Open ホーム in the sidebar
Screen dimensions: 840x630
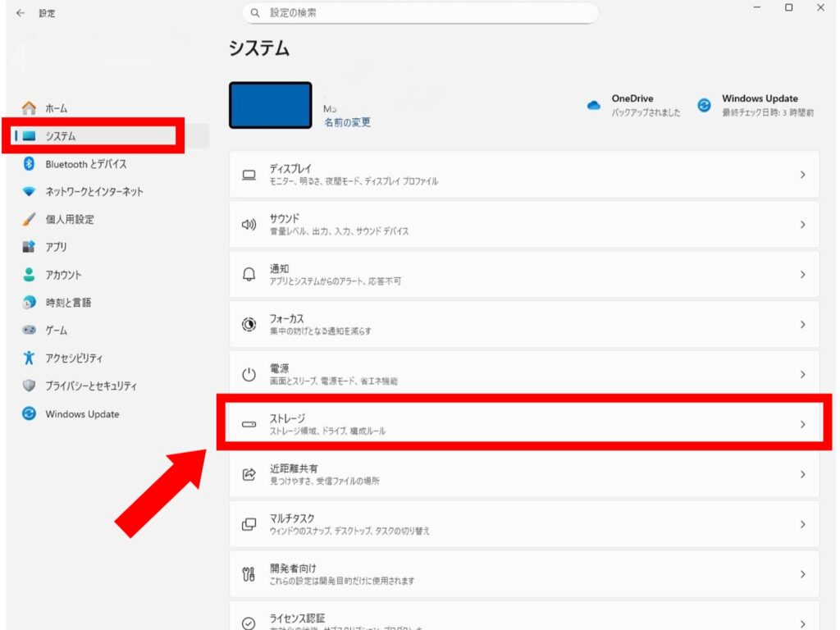pyautogui.click(x=57, y=108)
